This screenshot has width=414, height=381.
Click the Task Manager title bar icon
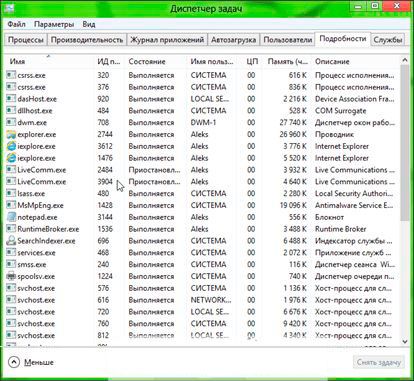pyautogui.click(x=8, y=7)
